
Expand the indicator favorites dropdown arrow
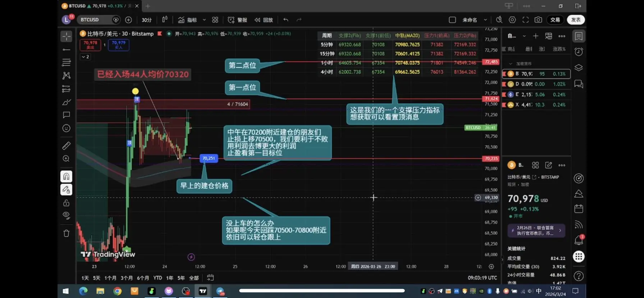(204, 20)
